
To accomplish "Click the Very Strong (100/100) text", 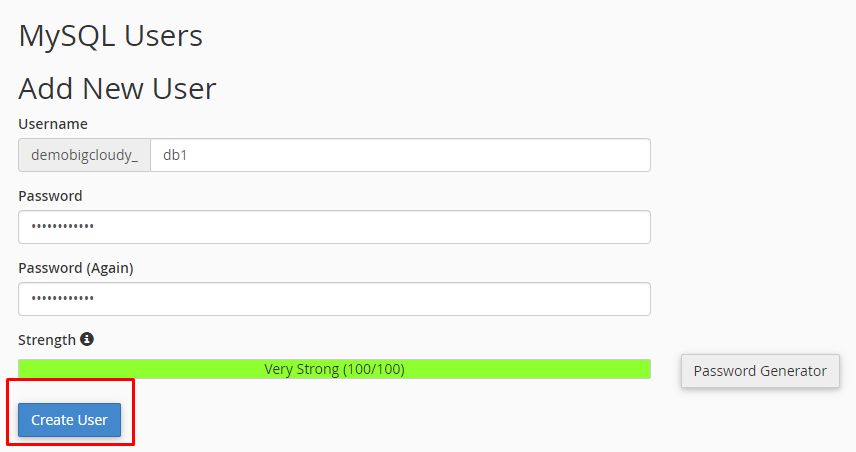I will tap(334, 369).
